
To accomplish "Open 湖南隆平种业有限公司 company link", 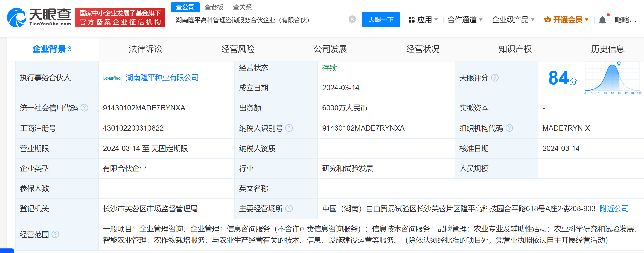I will click(162, 78).
